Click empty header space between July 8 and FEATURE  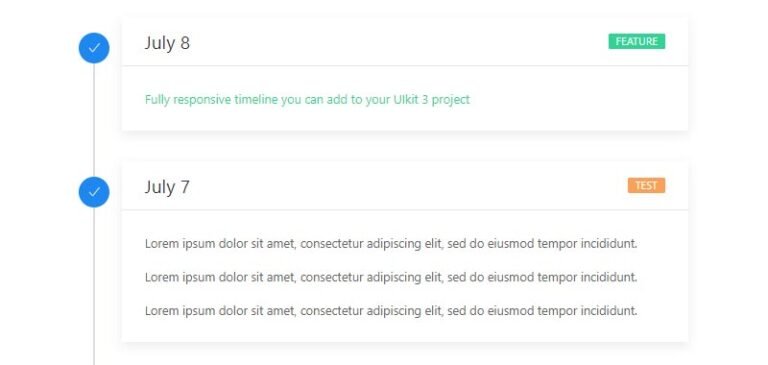pos(399,42)
